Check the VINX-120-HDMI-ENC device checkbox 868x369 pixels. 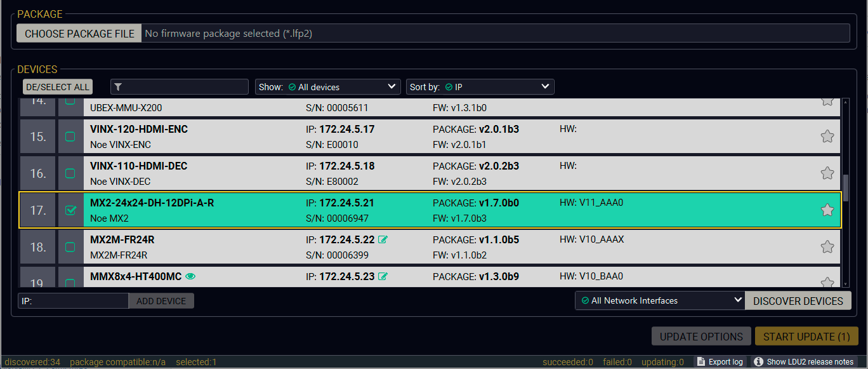pos(70,137)
